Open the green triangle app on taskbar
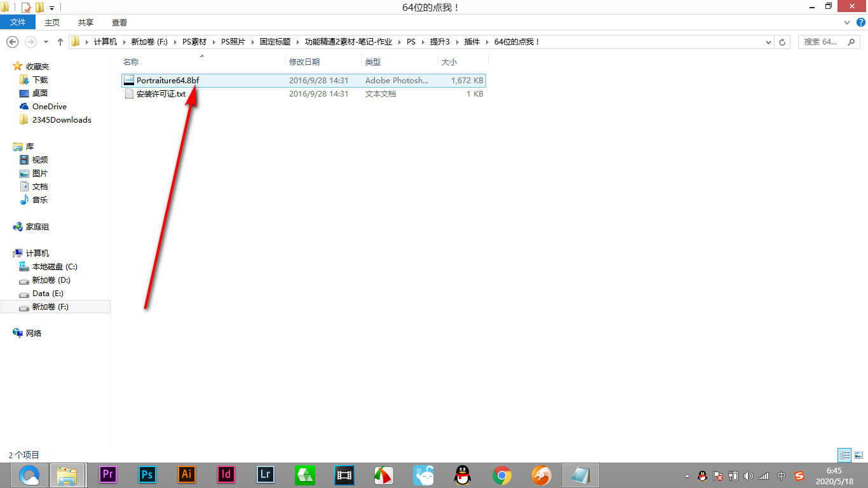 pyautogui.click(x=305, y=475)
